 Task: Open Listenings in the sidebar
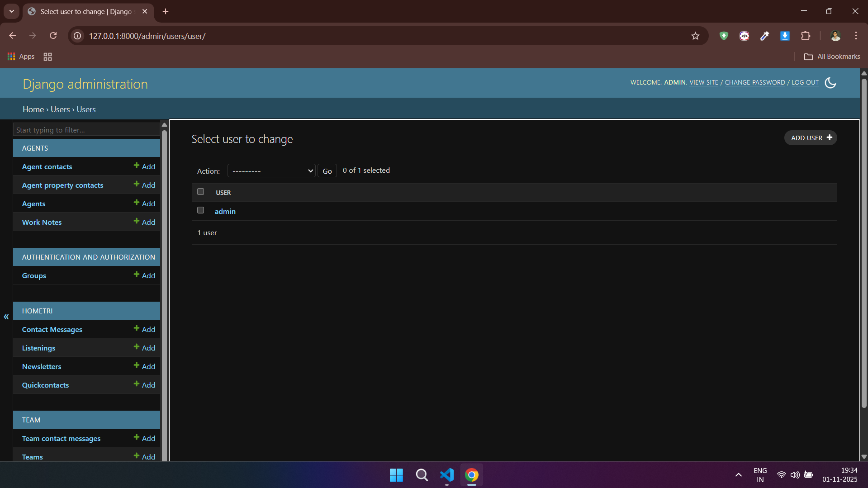point(38,348)
